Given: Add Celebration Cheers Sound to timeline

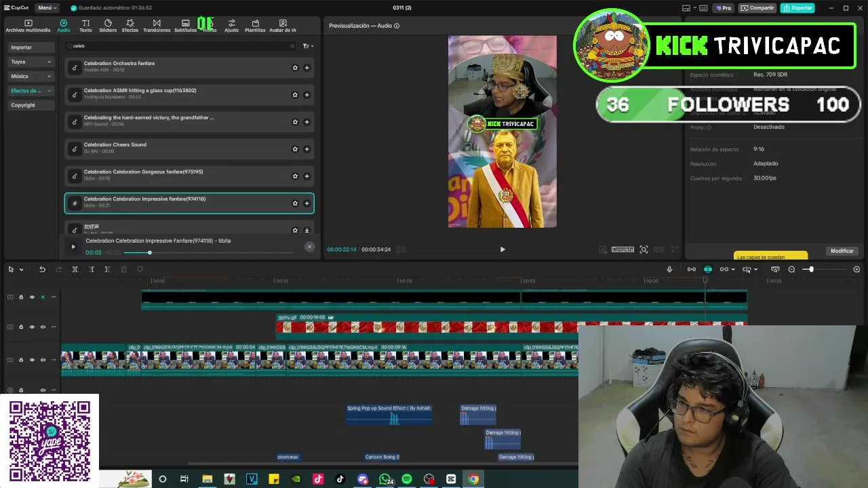Looking at the screenshot, I should coord(307,149).
